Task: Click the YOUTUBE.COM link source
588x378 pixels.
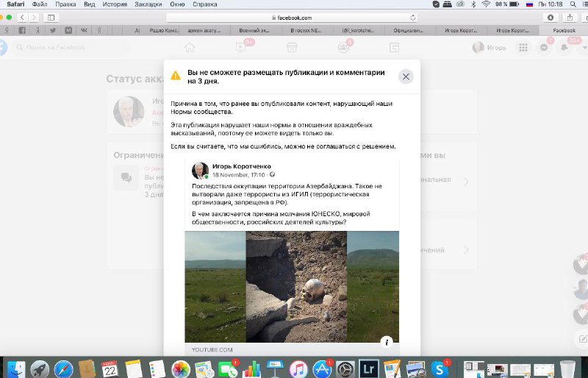Action: point(212,350)
